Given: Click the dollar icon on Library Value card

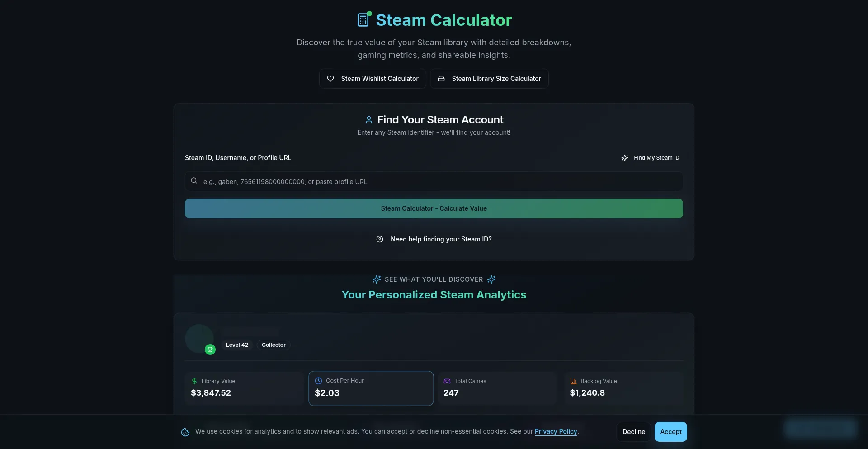Looking at the screenshot, I should point(194,381).
